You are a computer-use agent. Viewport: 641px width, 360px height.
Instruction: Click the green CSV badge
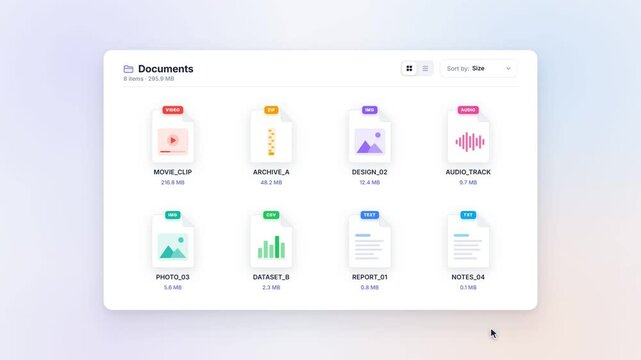[271, 215]
